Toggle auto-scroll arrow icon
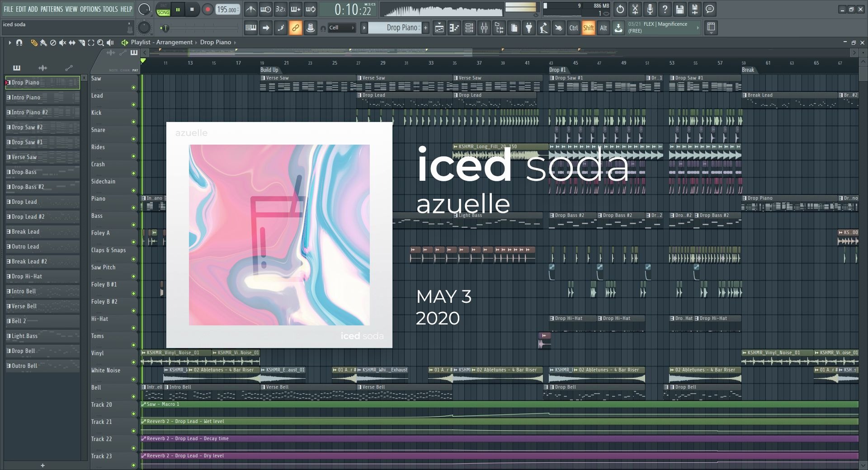This screenshot has width=868, height=470. pos(266,28)
